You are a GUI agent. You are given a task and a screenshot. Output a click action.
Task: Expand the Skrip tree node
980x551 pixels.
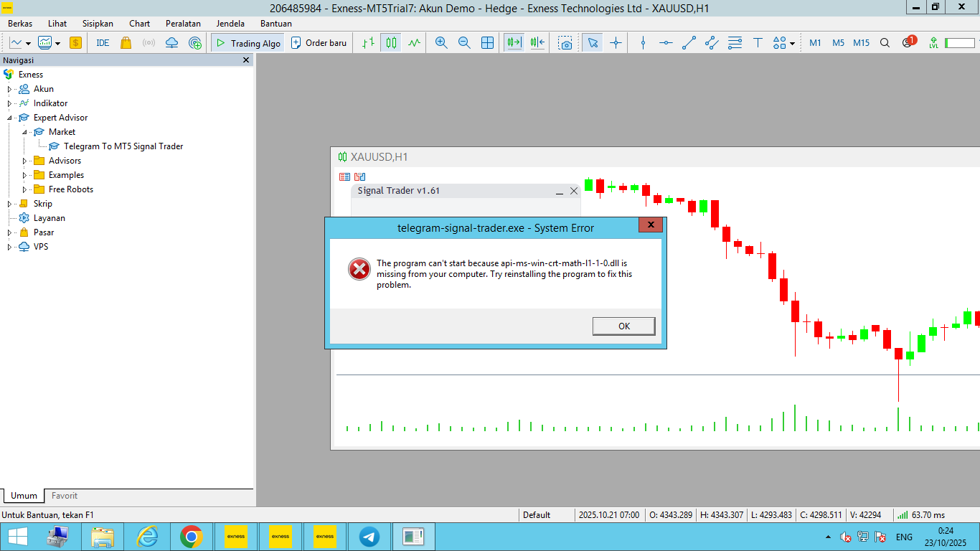click(10, 204)
